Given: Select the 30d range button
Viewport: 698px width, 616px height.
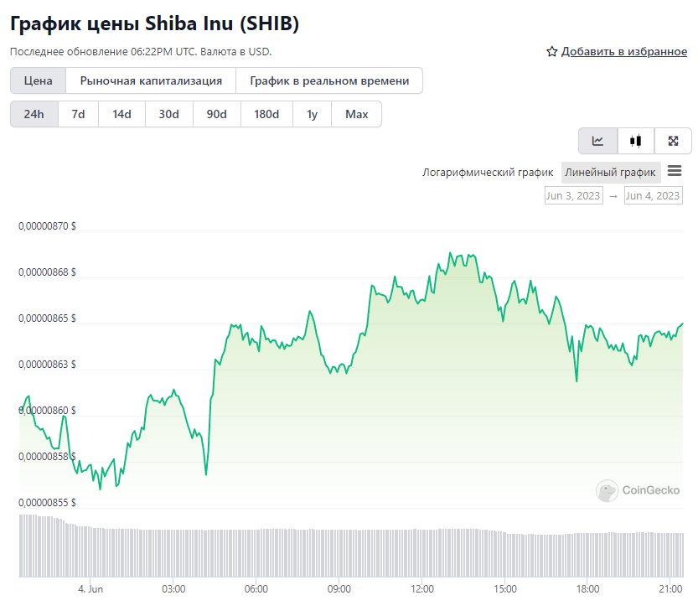Looking at the screenshot, I should pos(169,114).
